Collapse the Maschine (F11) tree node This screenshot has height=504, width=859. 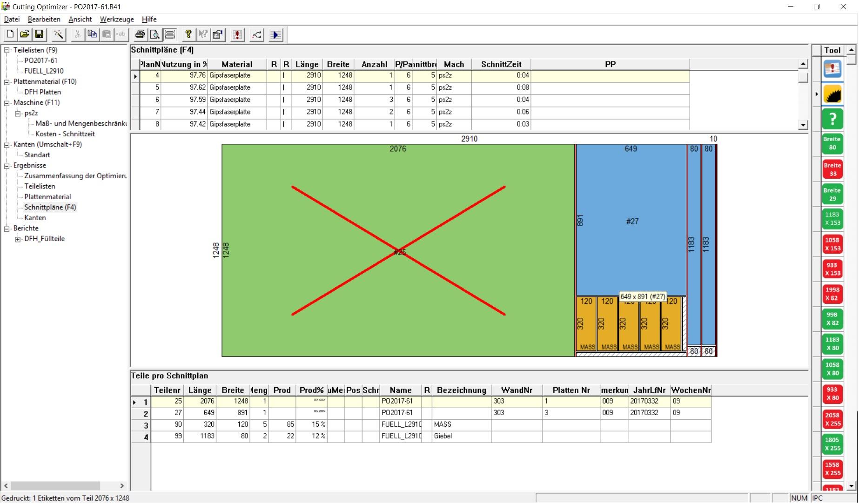pos(7,102)
